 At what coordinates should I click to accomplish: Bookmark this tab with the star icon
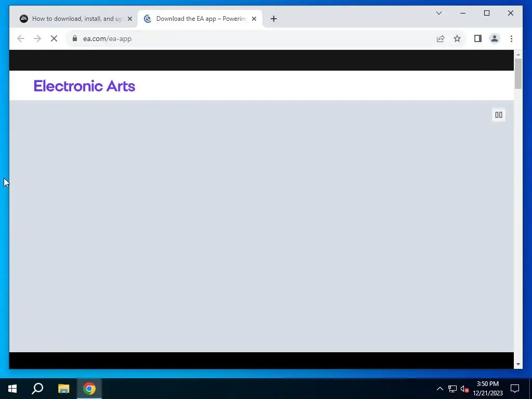click(457, 38)
